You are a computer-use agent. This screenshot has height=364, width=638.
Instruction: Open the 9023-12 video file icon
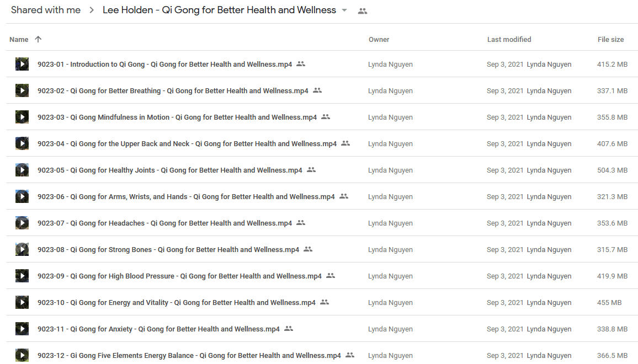(22, 355)
